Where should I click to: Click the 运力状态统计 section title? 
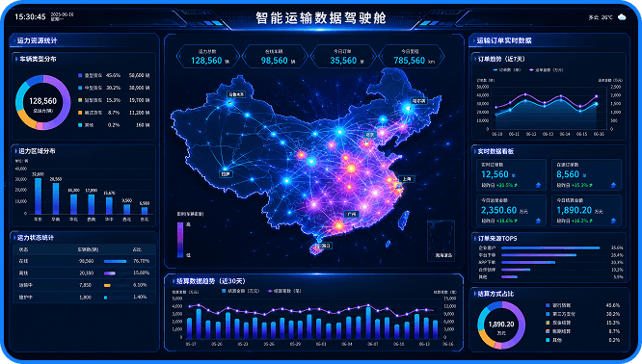tap(35, 237)
